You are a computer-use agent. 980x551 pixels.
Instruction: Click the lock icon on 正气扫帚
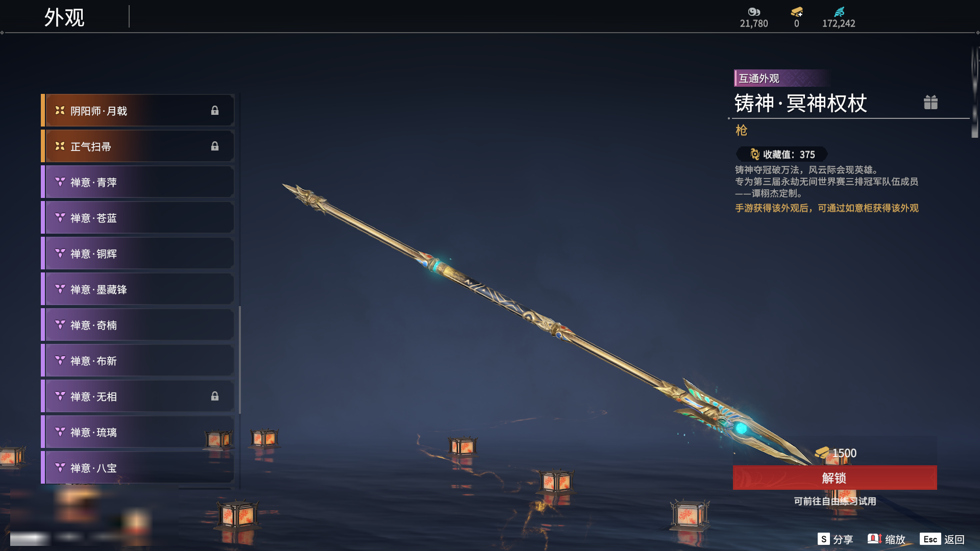tap(215, 146)
